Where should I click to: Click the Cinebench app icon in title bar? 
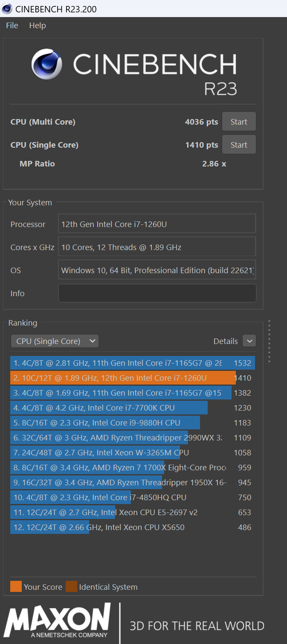pyautogui.click(x=7, y=9)
